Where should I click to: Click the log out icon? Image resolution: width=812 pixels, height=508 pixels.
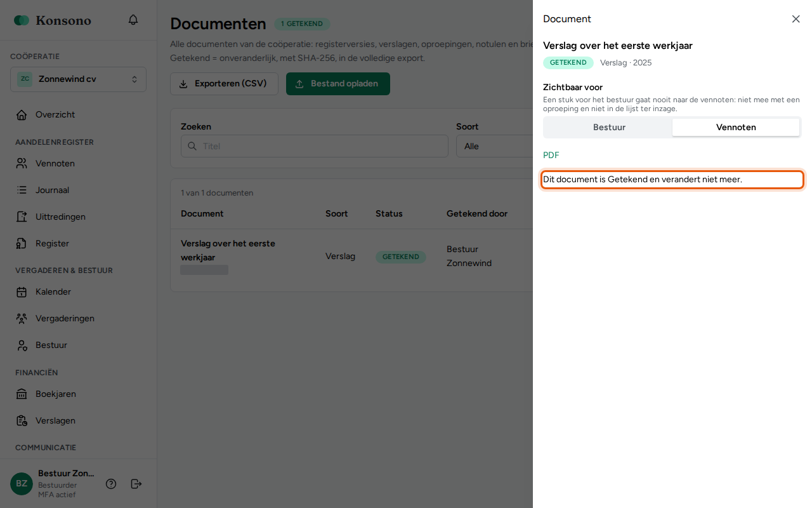pyautogui.click(x=136, y=484)
